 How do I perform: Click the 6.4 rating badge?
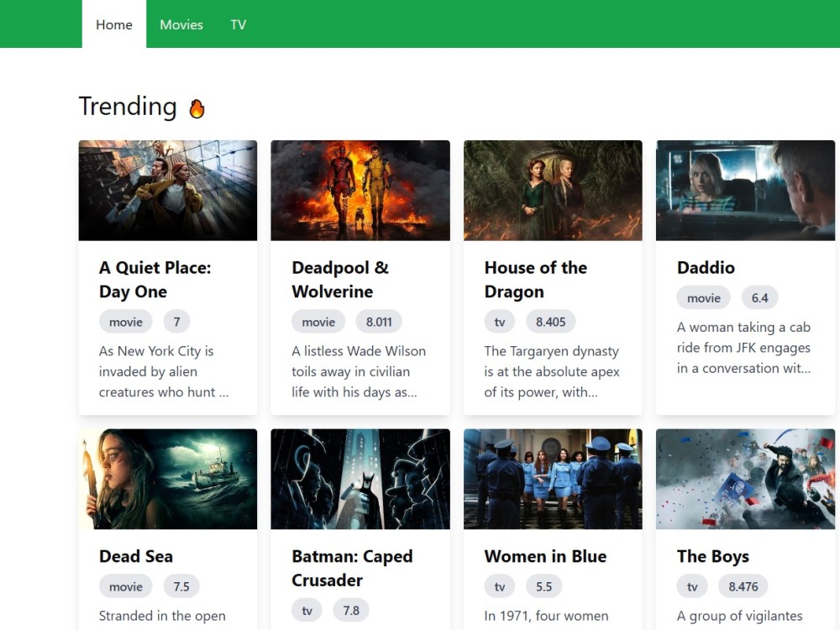(759, 297)
